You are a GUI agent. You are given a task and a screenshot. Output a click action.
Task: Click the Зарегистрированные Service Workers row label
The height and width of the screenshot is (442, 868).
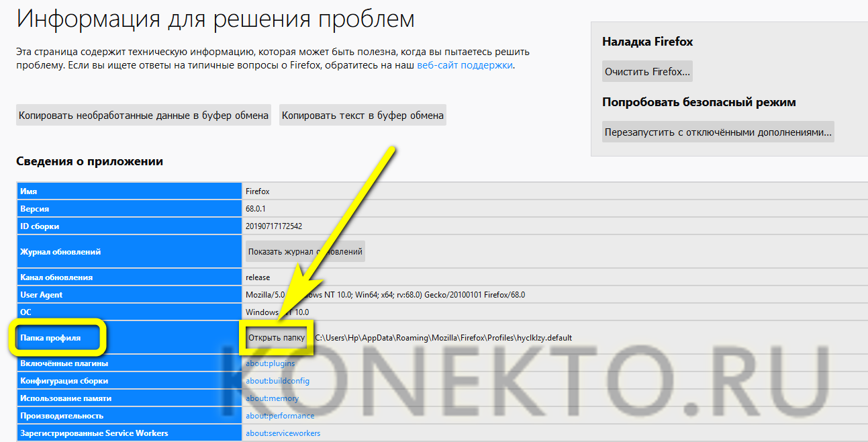[x=94, y=433]
